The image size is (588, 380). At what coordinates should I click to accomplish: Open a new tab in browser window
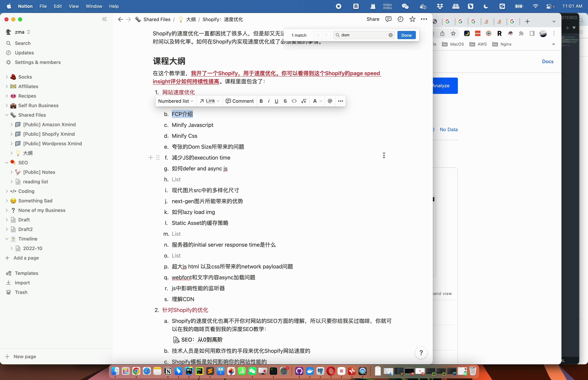pos(527,21)
